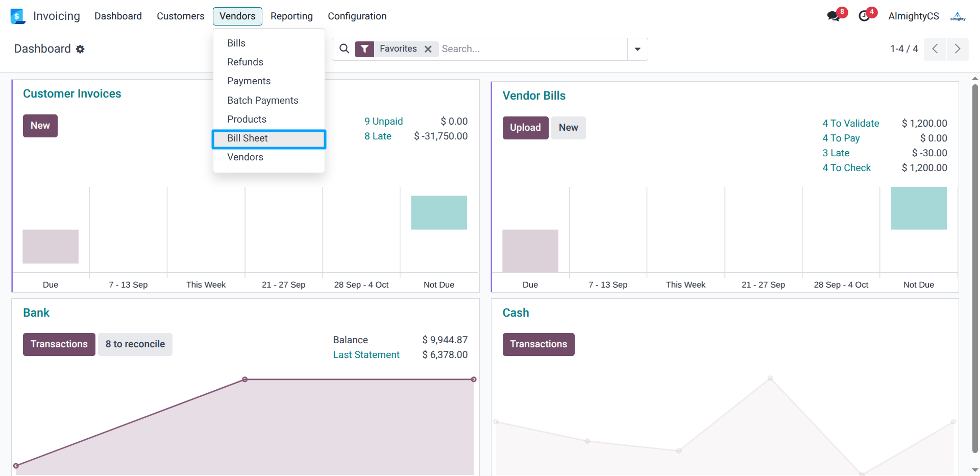The image size is (980, 476).
Task: Open the Configuration menu
Action: pyautogui.click(x=357, y=16)
